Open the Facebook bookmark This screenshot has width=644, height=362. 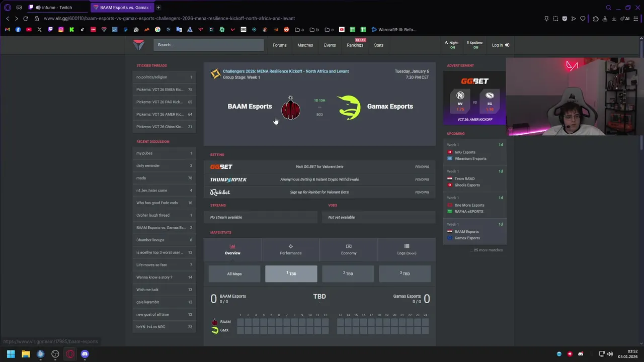[18, 30]
